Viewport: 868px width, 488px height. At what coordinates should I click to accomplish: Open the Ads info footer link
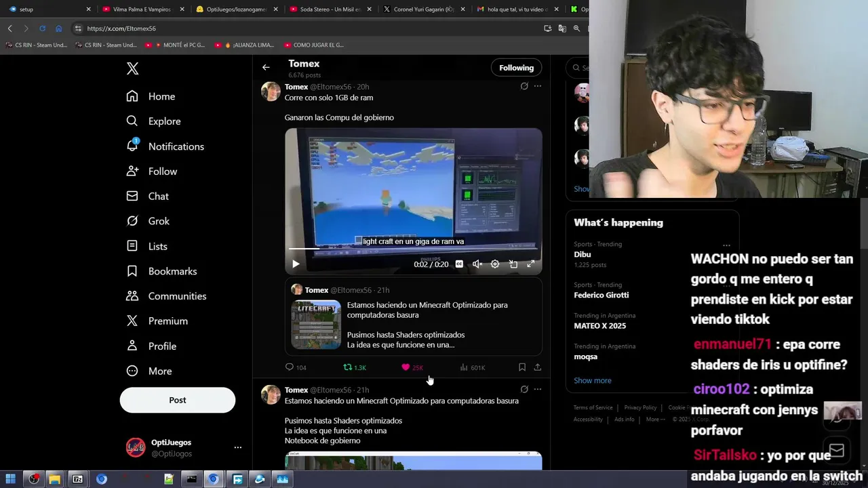tap(625, 420)
